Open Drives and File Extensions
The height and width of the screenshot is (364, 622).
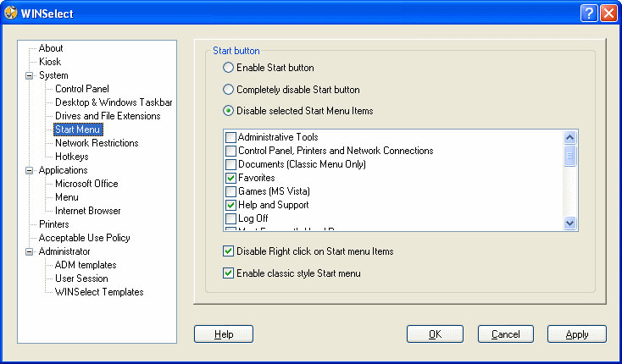[x=108, y=116]
